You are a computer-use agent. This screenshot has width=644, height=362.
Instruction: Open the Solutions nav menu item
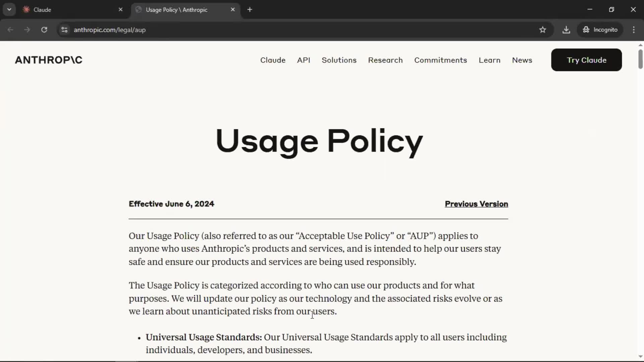click(339, 60)
